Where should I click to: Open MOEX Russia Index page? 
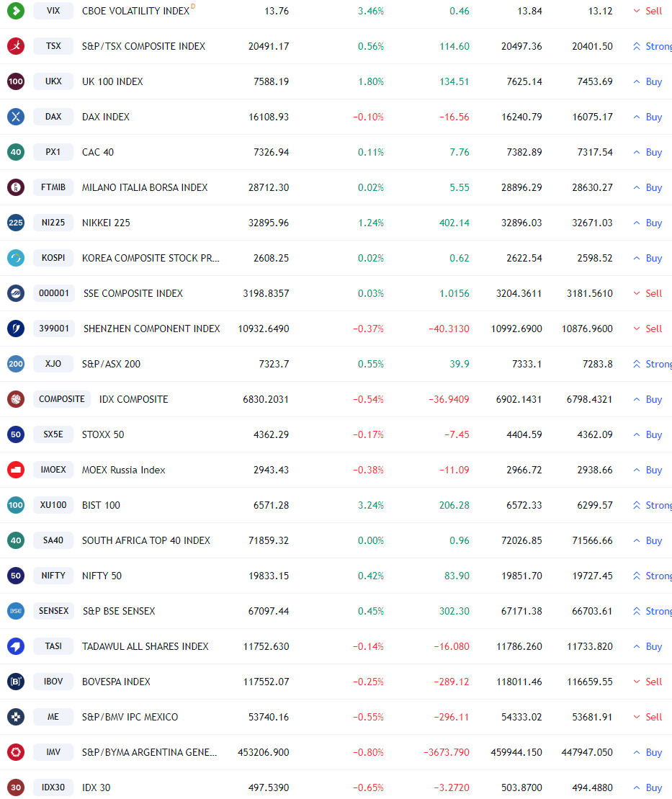click(124, 470)
